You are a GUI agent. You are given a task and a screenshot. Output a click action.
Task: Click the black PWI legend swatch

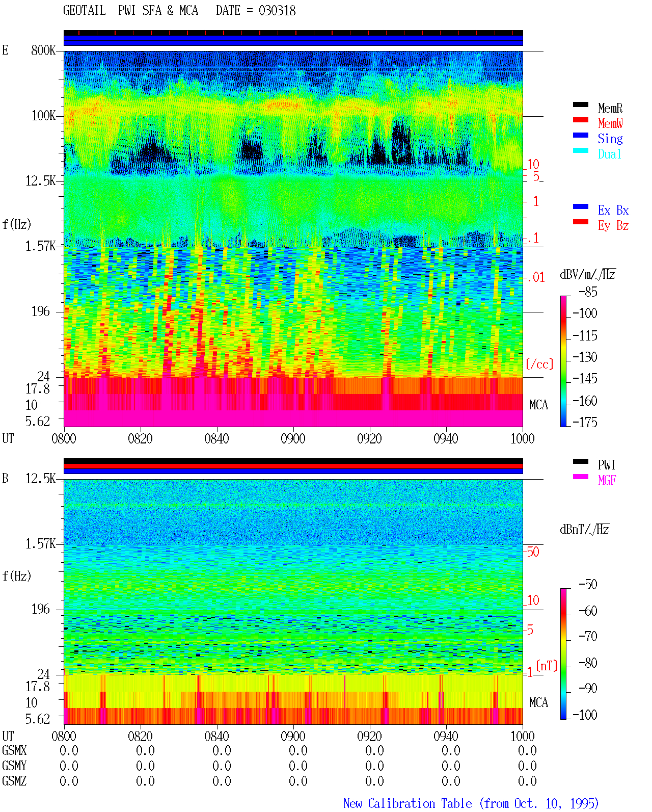581,462
